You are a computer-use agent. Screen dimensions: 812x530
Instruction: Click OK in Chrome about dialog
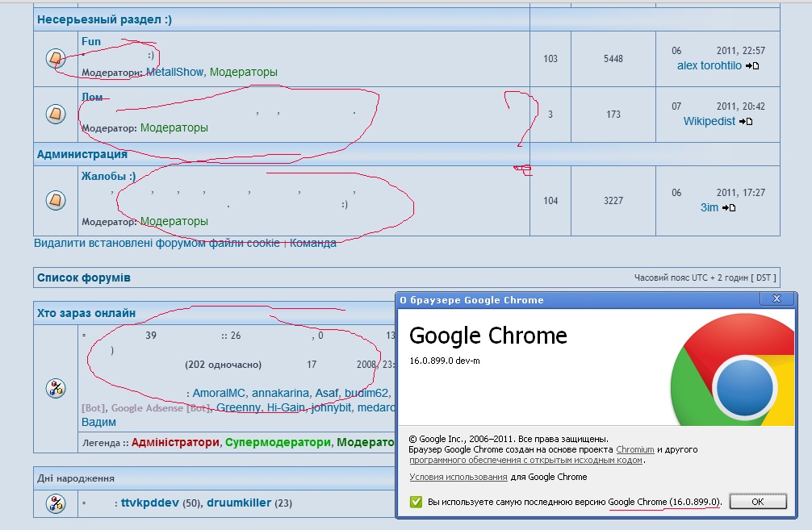[x=758, y=502]
